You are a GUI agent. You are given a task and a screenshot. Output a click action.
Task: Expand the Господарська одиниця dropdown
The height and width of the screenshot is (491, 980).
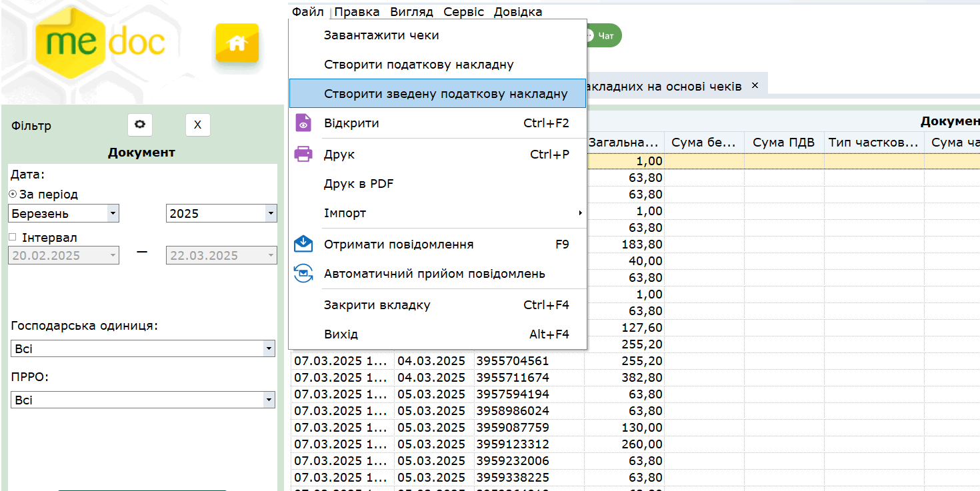tap(268, 349)
